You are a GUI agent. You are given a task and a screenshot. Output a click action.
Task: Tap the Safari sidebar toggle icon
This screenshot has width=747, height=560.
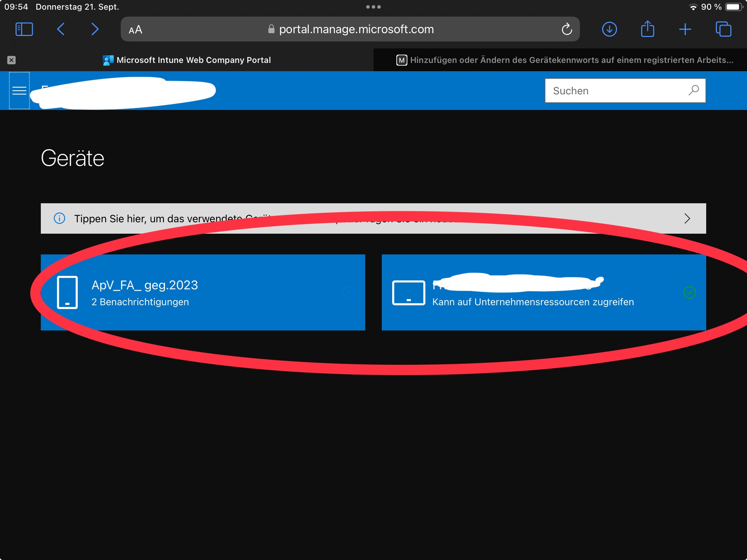24,29
